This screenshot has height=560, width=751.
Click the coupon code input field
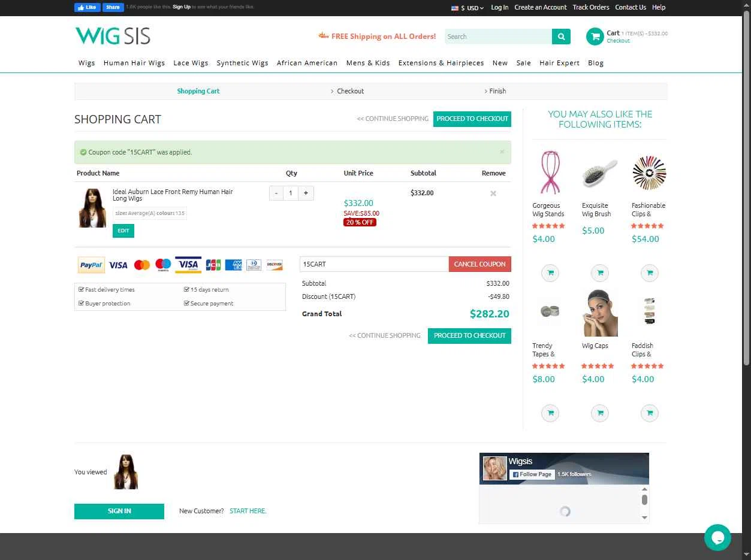(374, 264)
